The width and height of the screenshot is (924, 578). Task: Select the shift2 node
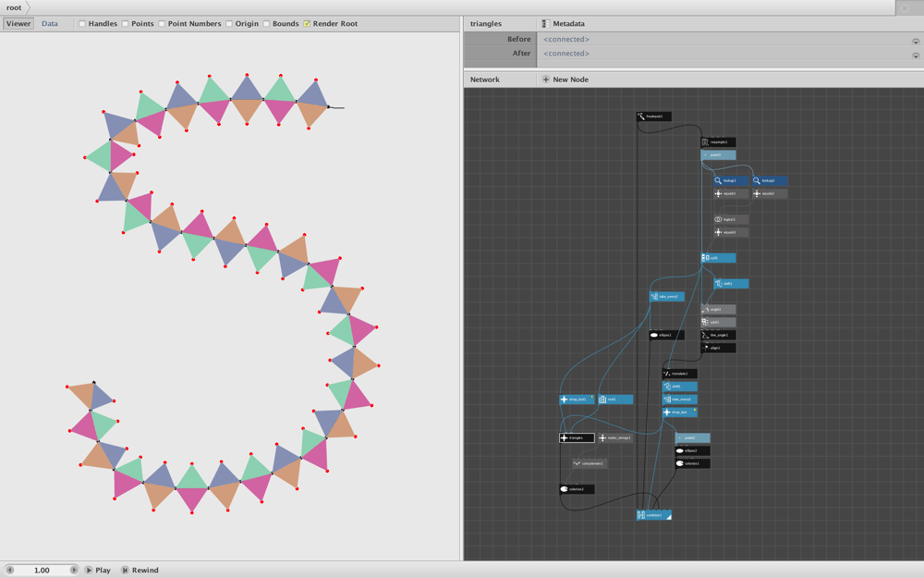[x=731, y=284]
